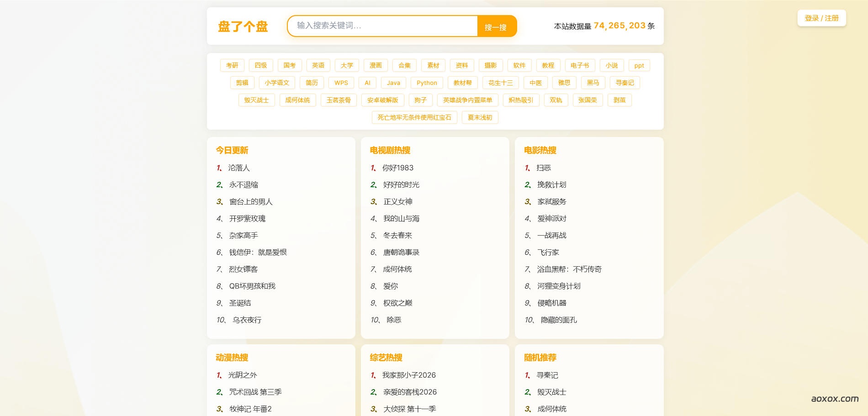Click 光阴之外 under 动漫热搜
This screenshot has width=868, height=416.
242,375
